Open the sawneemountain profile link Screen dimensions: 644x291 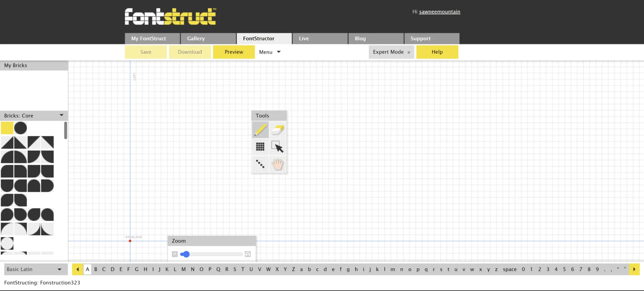pos(439,12)
